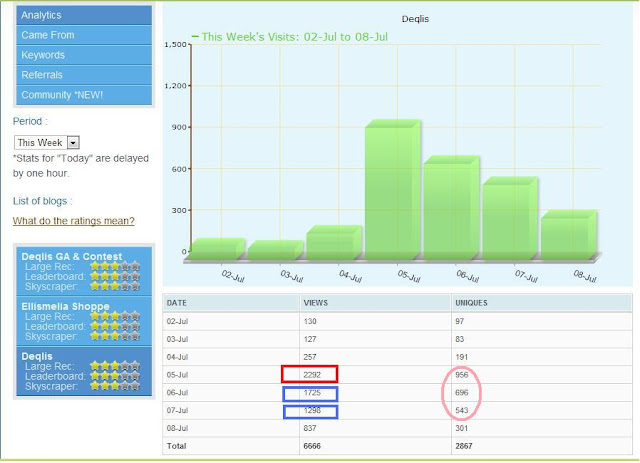Click the 97 uniques value for 02-Jul
The image size is (640, 463).
point(460,321)
